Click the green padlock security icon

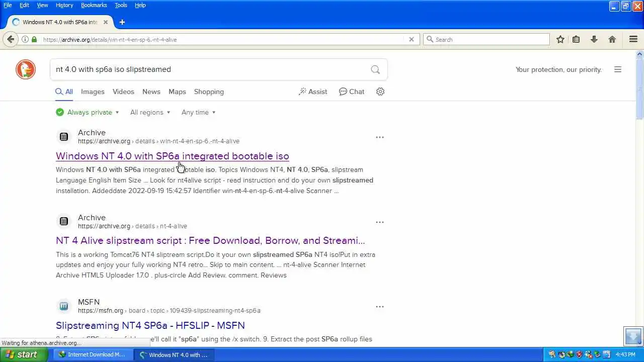pos(34,39)
